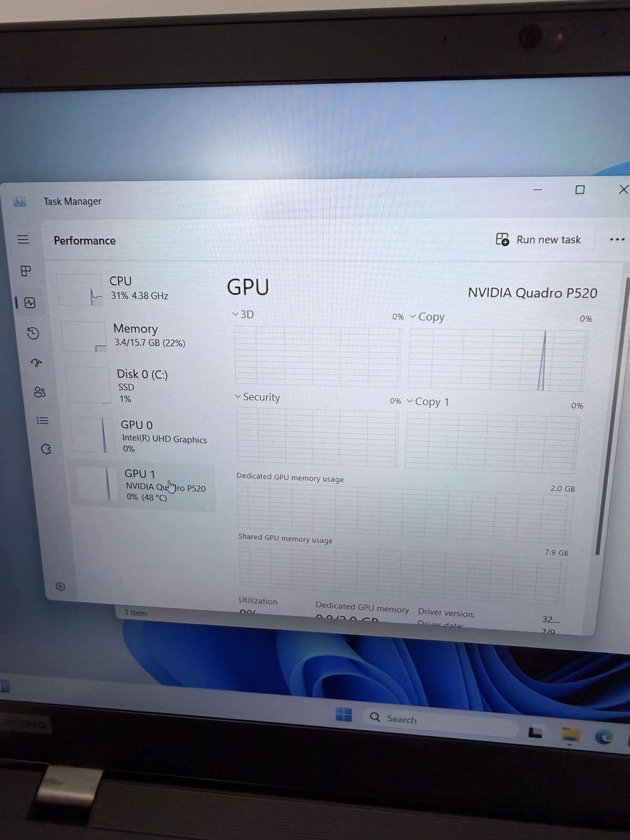Open the black taskbar app icon

point(535,732)
